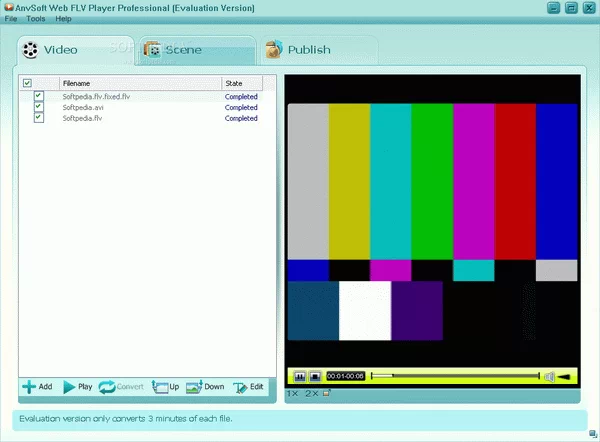600x442 pixels.
Task: Close the AnvSoft window
Action: [x=589, y=8]
